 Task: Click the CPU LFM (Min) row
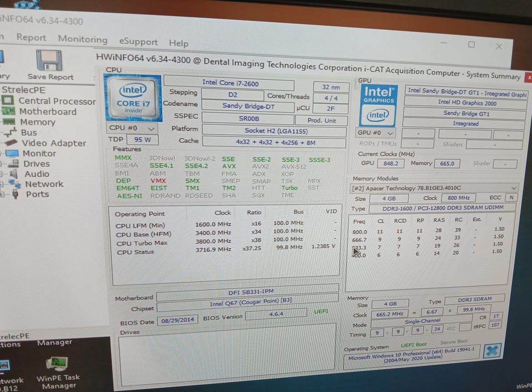click(x=226, y=224)
